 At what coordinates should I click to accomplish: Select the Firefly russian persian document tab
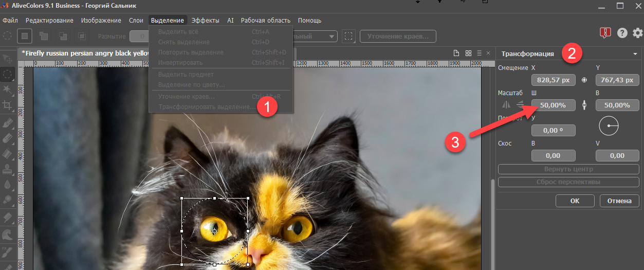(84, 53)
